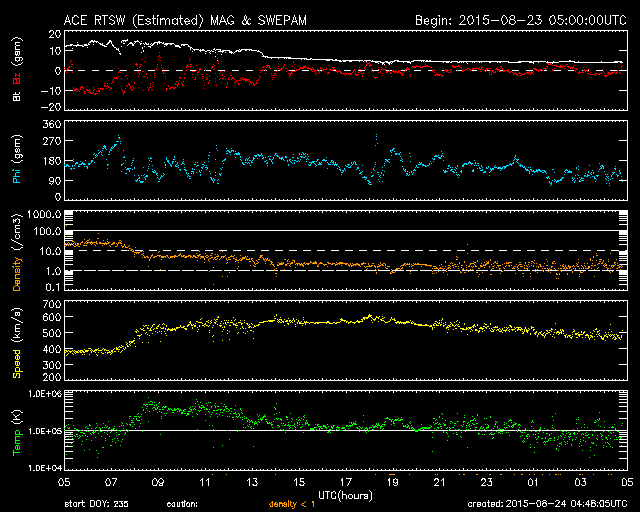Screen dimensions: 640x512
Task: Select the 1.0 density tick label
Action: click(x=53, y=271)
